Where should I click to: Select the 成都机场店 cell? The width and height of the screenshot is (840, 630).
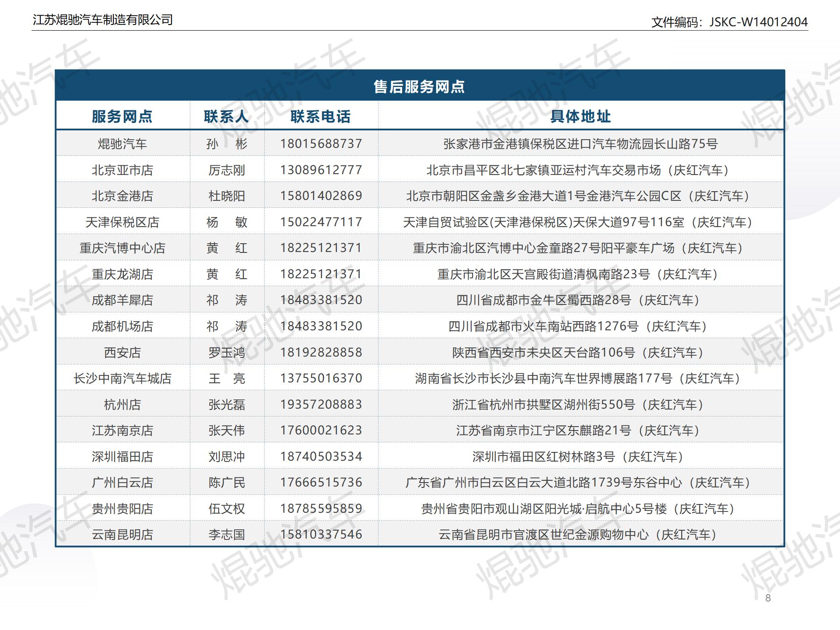[122, 326]
